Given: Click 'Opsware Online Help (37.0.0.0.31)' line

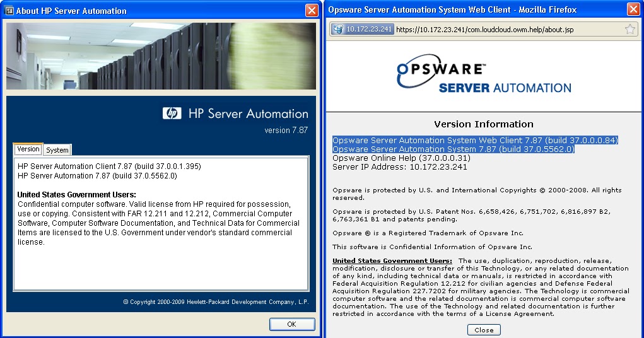Looking at the screenshot, I should tap(401, 158).
